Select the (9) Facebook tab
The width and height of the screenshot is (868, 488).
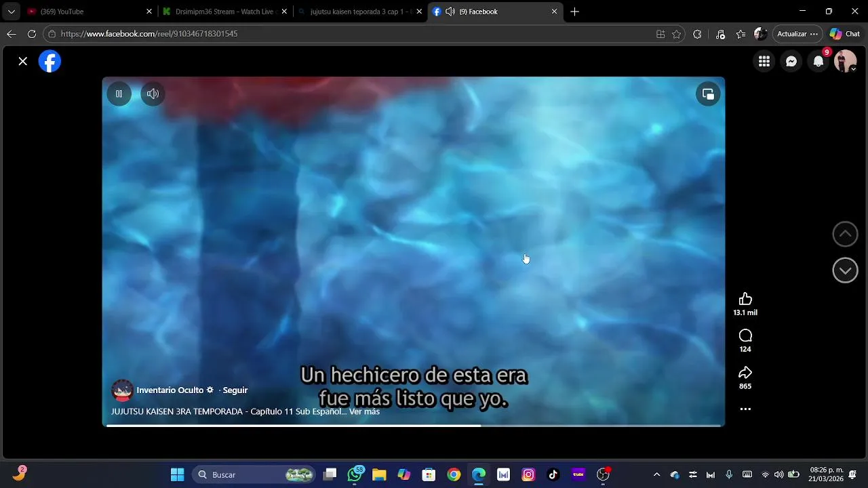(495, 12)
